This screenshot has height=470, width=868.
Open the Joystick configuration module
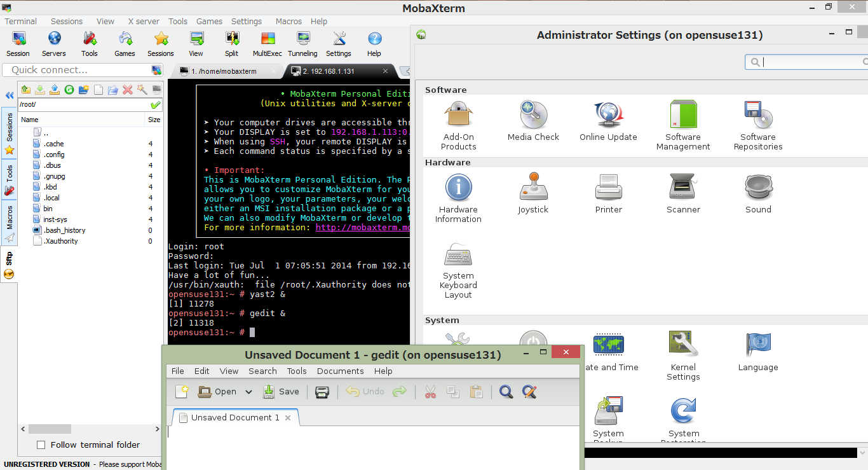(533, 193)
